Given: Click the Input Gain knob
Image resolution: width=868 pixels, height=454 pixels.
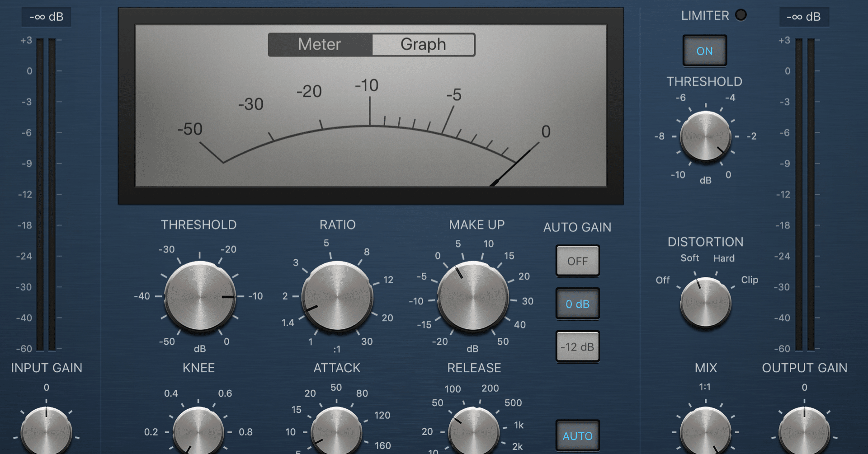Looking at the screenshot, I should pos(46,431).
